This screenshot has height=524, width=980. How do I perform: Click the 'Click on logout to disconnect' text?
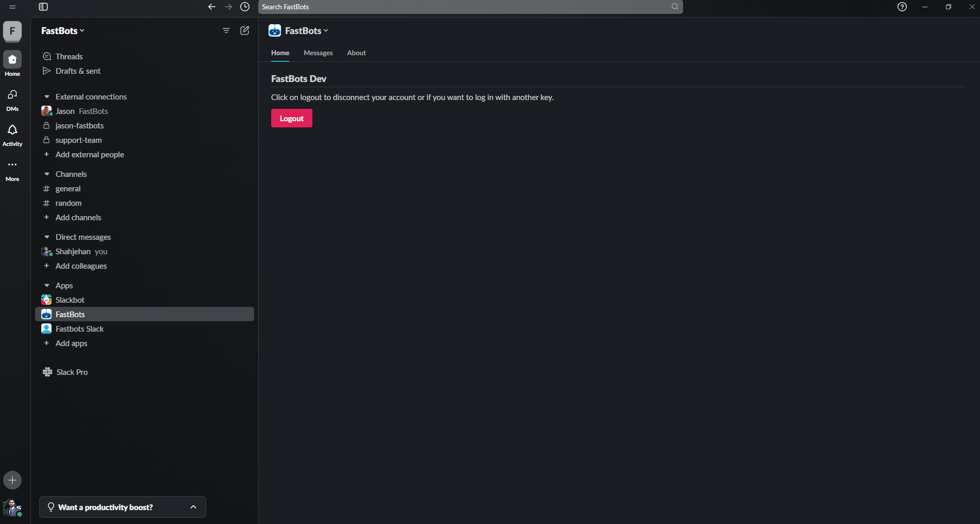[412, 97]
